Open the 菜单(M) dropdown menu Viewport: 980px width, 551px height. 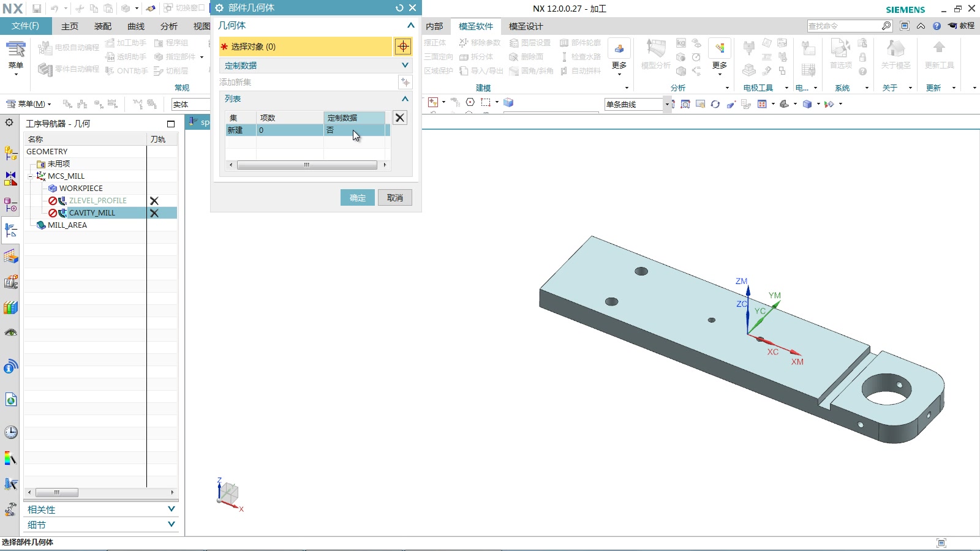[29, 104]
